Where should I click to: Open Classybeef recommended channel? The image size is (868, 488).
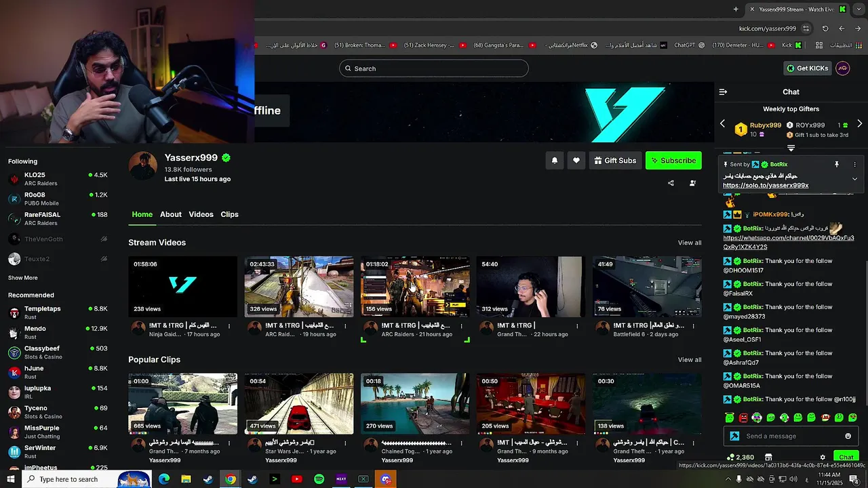58,352
